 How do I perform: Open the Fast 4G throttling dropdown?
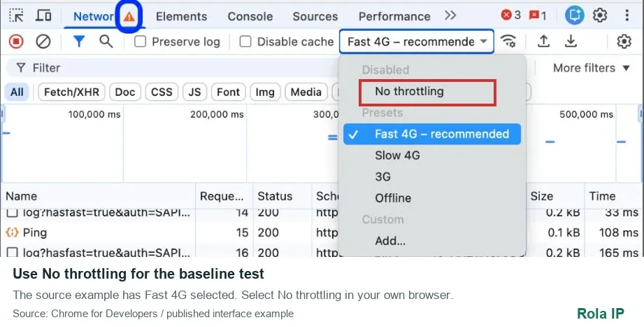(x=417, y=41)
